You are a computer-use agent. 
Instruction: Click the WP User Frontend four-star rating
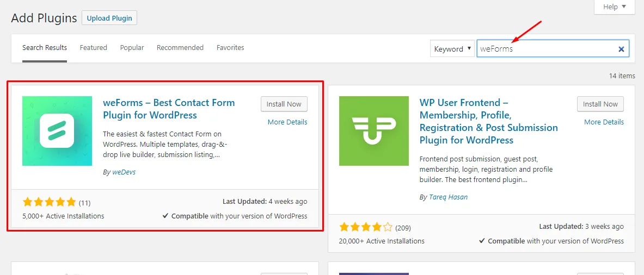[x=366, y=227]
